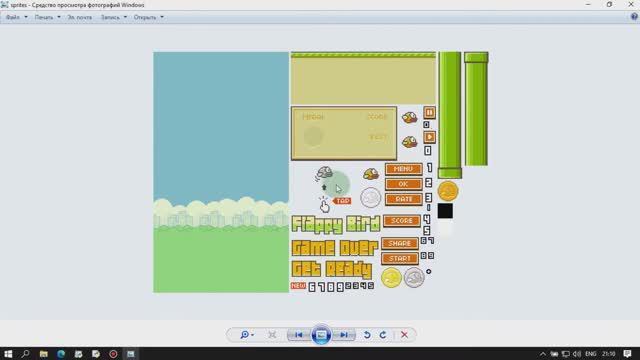The image size is (640, 360).
Task: Switch the ENG input language indicator
Action: (x=591, y=354)
